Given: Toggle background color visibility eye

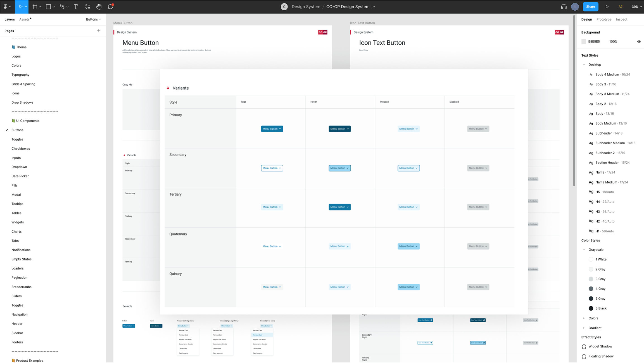Looking at the screenshot, I should [x=639, y=42].
